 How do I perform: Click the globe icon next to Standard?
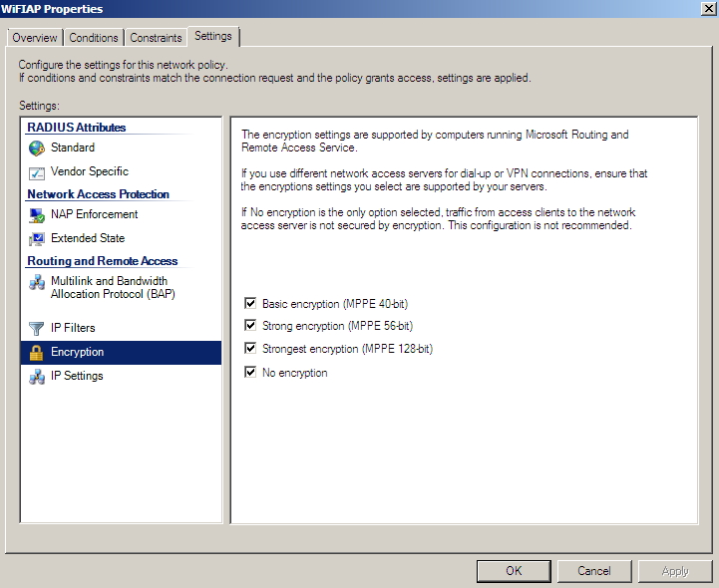(37, 148)
